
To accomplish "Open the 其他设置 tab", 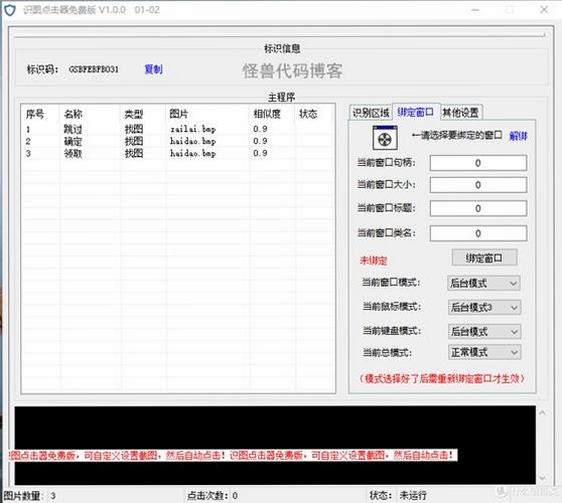I will pos(461,113).
